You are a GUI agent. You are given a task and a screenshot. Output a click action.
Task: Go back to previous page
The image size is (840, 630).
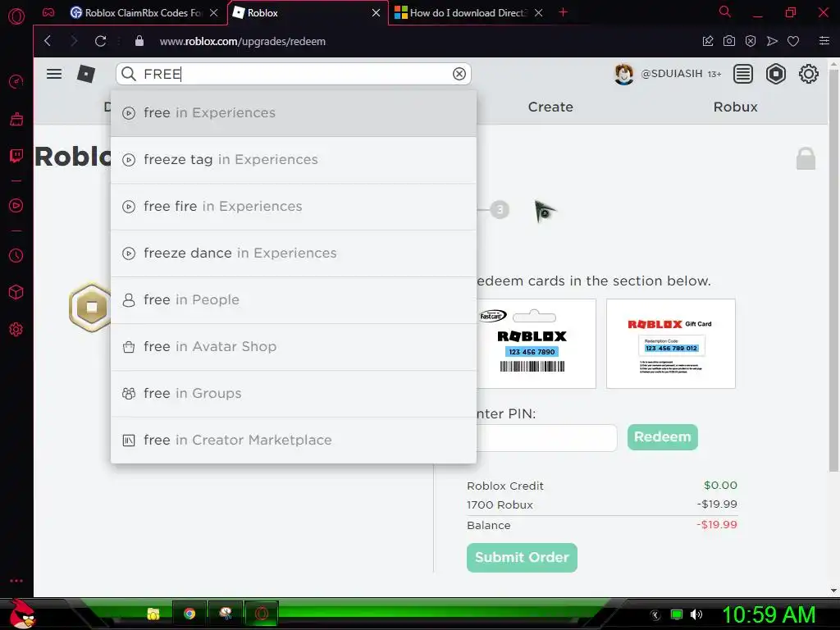[x=48, y=41]
